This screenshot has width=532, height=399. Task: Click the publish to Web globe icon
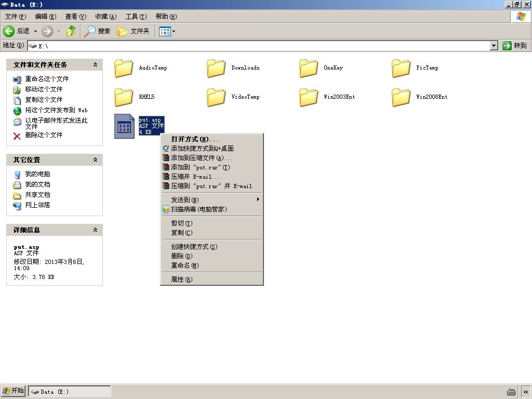[x=17, y=111]
